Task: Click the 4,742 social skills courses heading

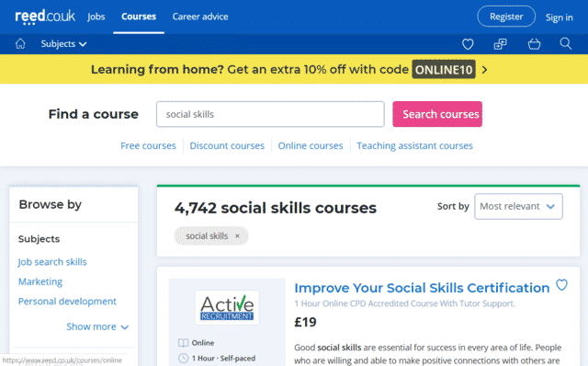Action: (x=276, y=208)
